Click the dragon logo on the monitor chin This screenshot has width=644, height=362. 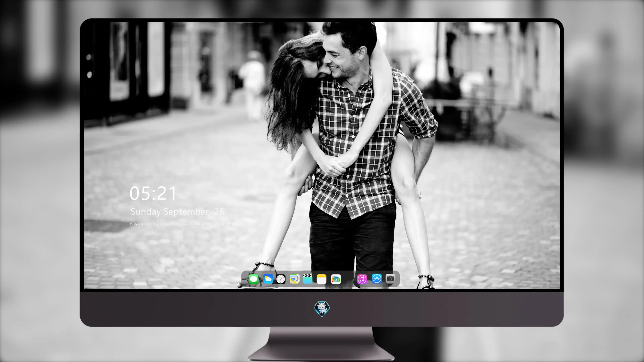pyautogui.click(x=322, y=309)
